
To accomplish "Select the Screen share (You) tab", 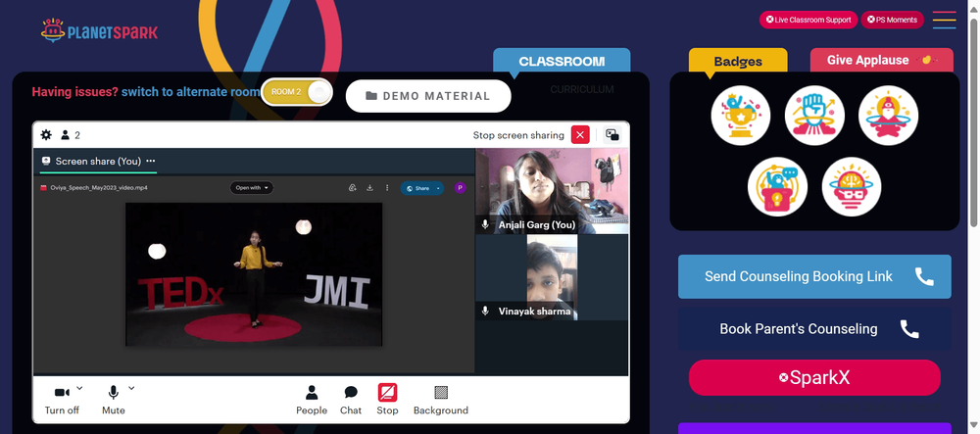I will coord(98,161).
